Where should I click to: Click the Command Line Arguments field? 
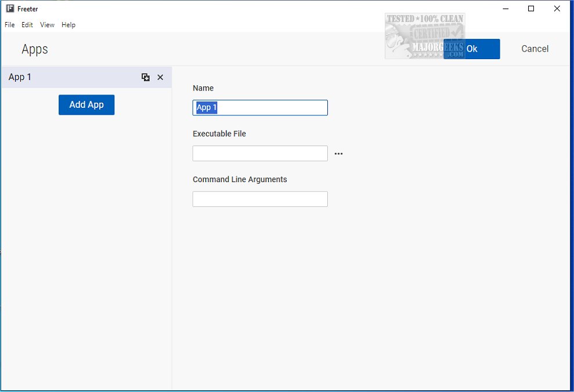tap(260, 199)
